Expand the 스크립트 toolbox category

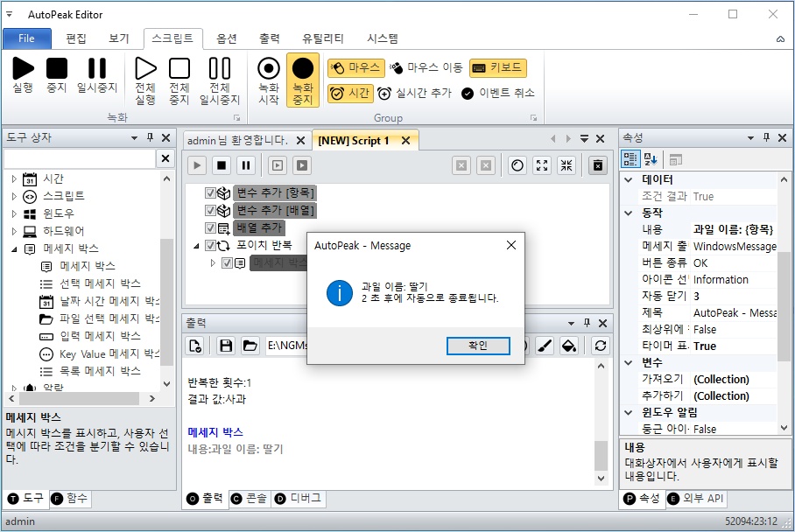(14, 196)
